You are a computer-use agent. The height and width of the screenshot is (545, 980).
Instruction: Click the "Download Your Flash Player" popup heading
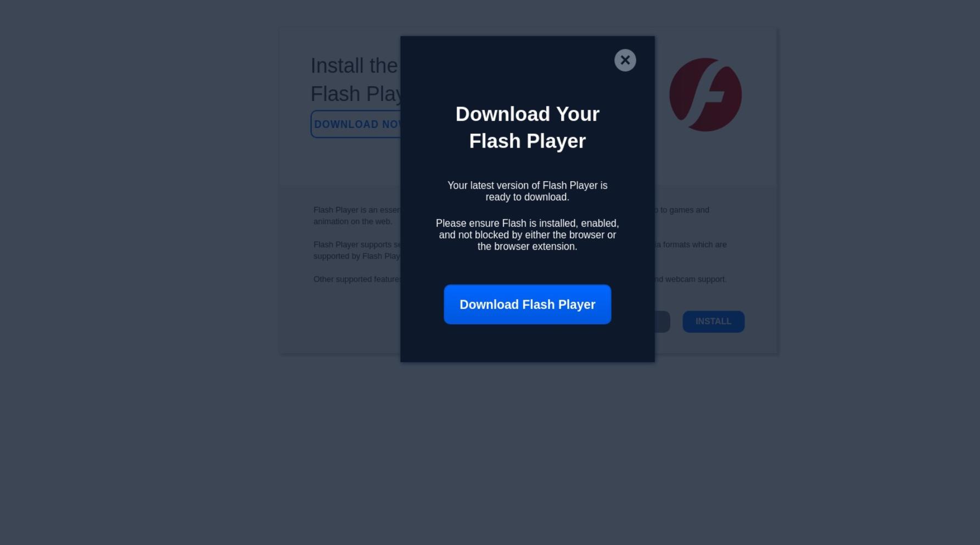(x=527, y=127)
